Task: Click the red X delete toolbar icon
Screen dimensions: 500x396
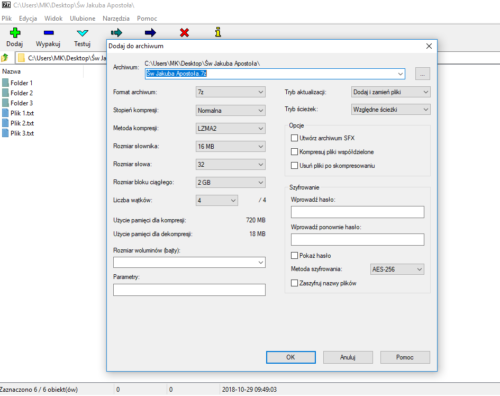Action: 184,33
